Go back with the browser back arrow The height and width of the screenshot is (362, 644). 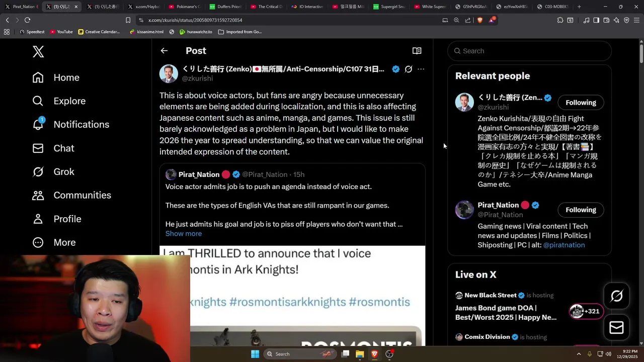tap(7, 20)
